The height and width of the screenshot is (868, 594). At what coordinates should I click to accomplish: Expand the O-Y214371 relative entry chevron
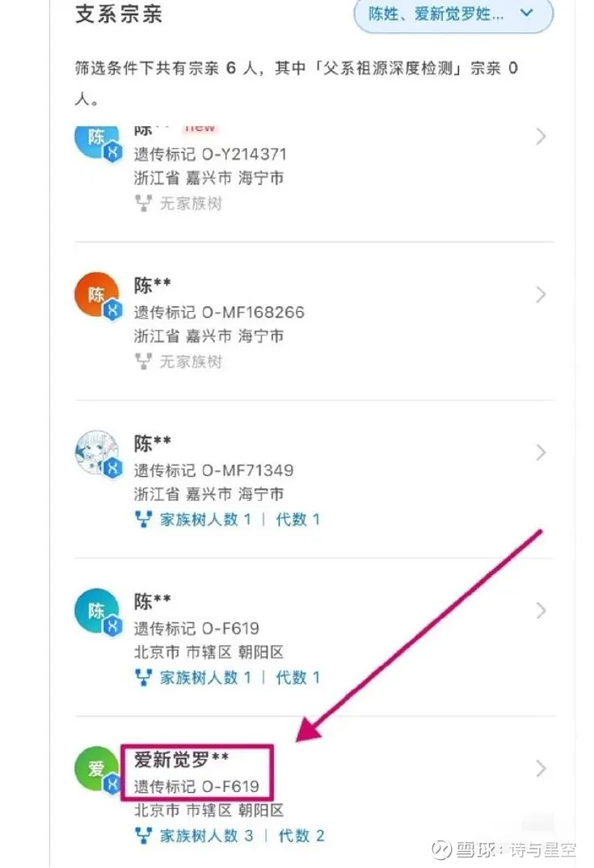pyautogui.click(x=541, y=137)
